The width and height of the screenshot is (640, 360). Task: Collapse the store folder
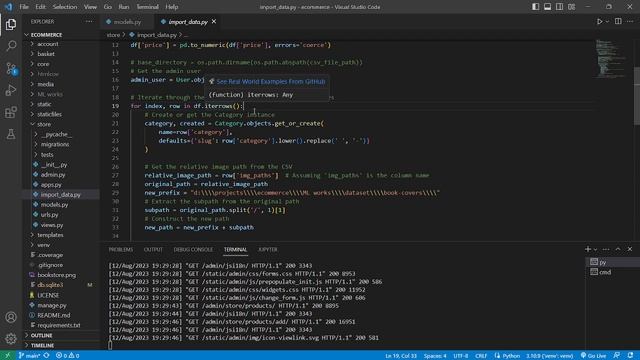[61, 124]
